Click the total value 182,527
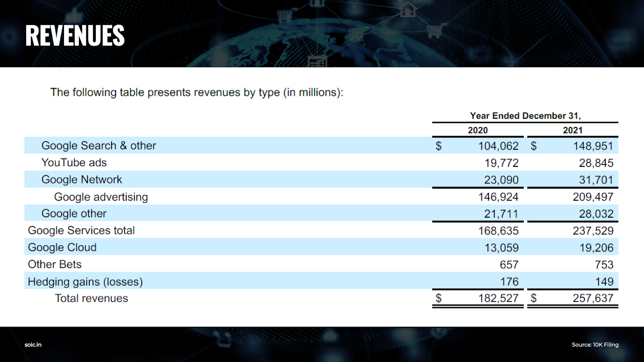This screenshot has width=644, height=362. pyautogui.click(x=498, y=298)
